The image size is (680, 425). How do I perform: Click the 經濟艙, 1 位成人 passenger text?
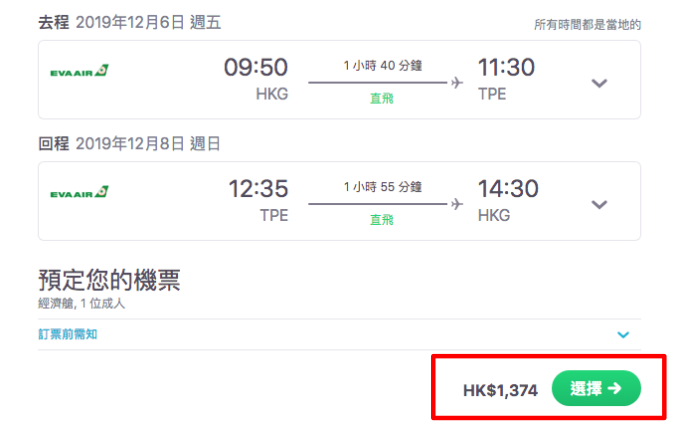(x=82, y=304)
